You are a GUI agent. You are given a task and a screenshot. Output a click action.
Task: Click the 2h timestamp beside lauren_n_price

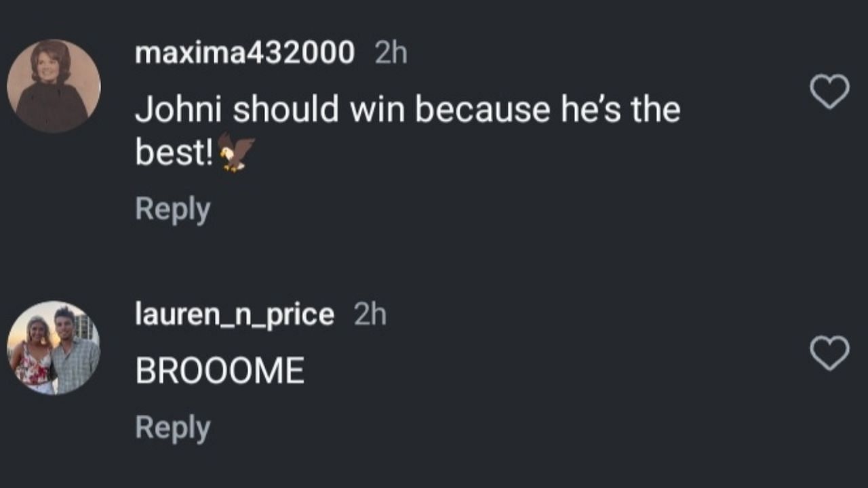pyautogui.click(x=370, y=314)
